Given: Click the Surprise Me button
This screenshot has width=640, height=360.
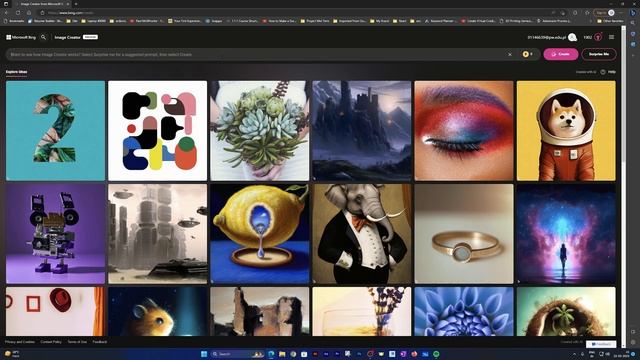Looking at the screenshot, I should click(x=598, y=54).
